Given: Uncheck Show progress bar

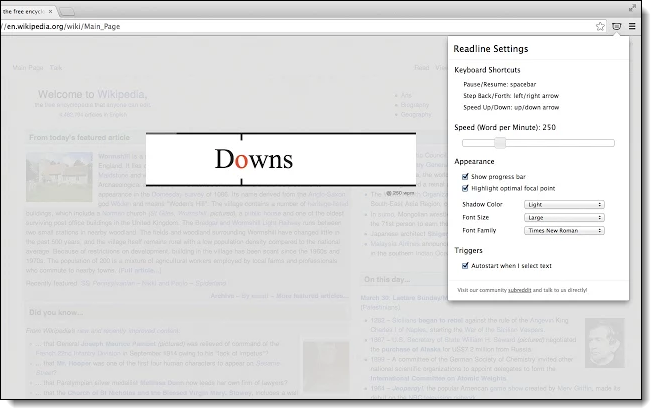Looking at the screenshot, I should [x=465, y=176].
